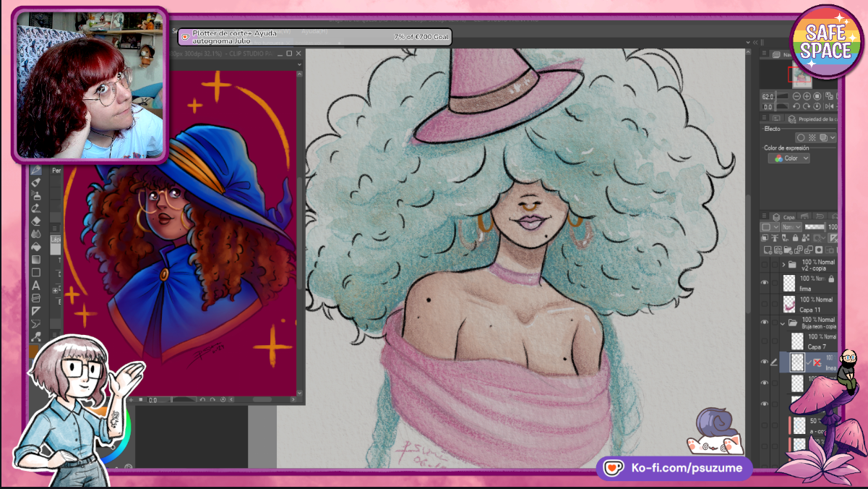The image size is (868, 489).
Task: Select the Pencil tool above the airbrush
Action: tap(36, 182)
